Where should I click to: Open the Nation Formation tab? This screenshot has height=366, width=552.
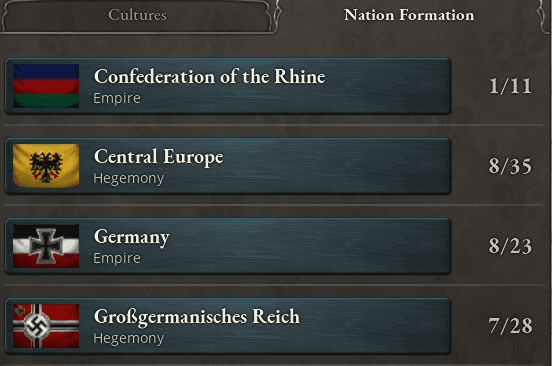point(409,15)
